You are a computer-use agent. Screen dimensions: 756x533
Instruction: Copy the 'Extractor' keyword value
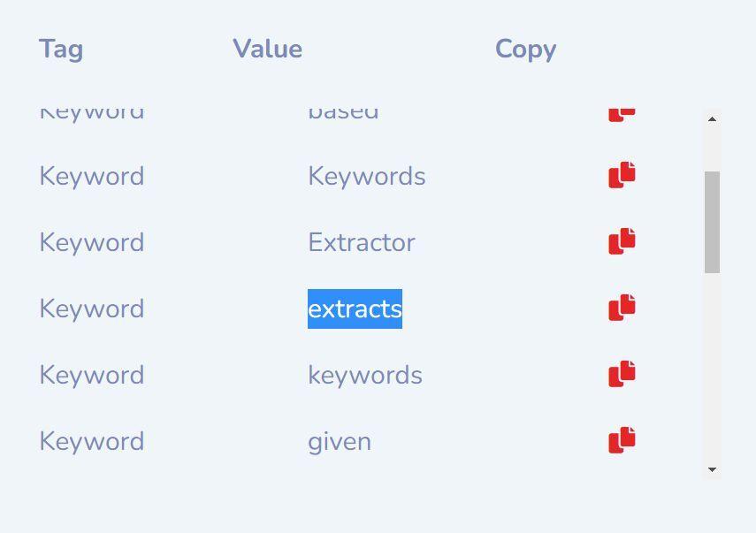(x=622, y=241)
